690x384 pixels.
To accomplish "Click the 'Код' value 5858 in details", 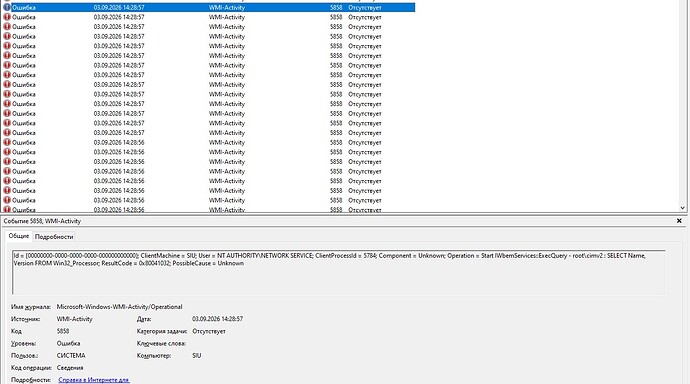I will coord(62,331).
